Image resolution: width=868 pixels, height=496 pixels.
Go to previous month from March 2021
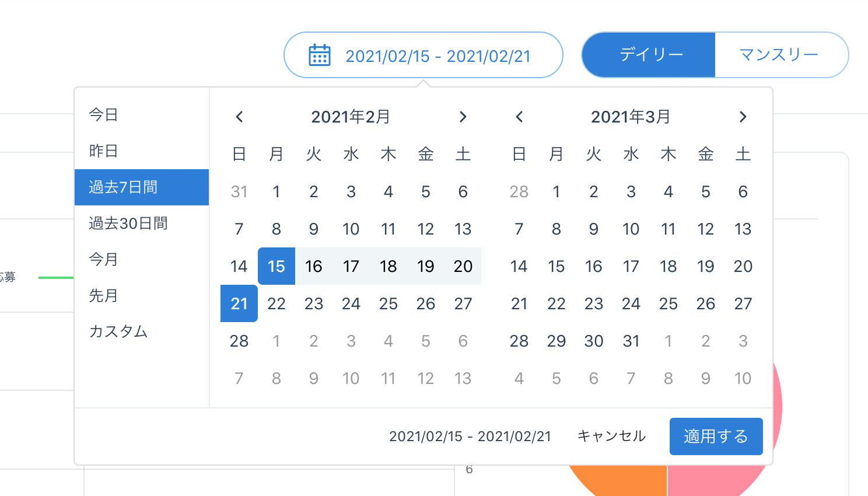(x=519, y=117)
